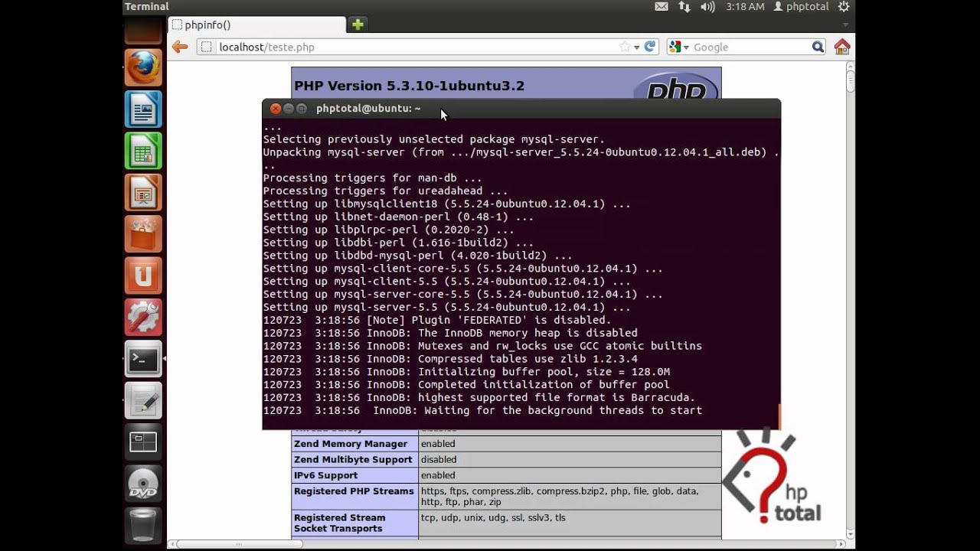The height and width of the screenshot is (551, 980).
Task: Click Plugin 'FEDERATED' is disabled line
Action: click(x=436, y=320)
